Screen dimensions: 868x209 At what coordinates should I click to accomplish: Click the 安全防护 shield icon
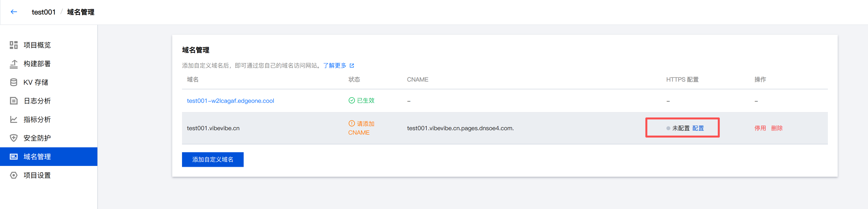coord(14,138)
